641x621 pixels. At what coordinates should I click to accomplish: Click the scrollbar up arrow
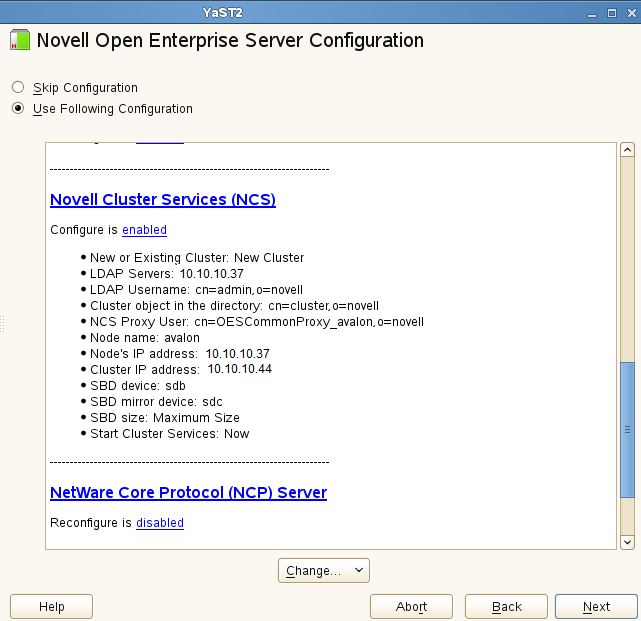[x=627, y=150]
